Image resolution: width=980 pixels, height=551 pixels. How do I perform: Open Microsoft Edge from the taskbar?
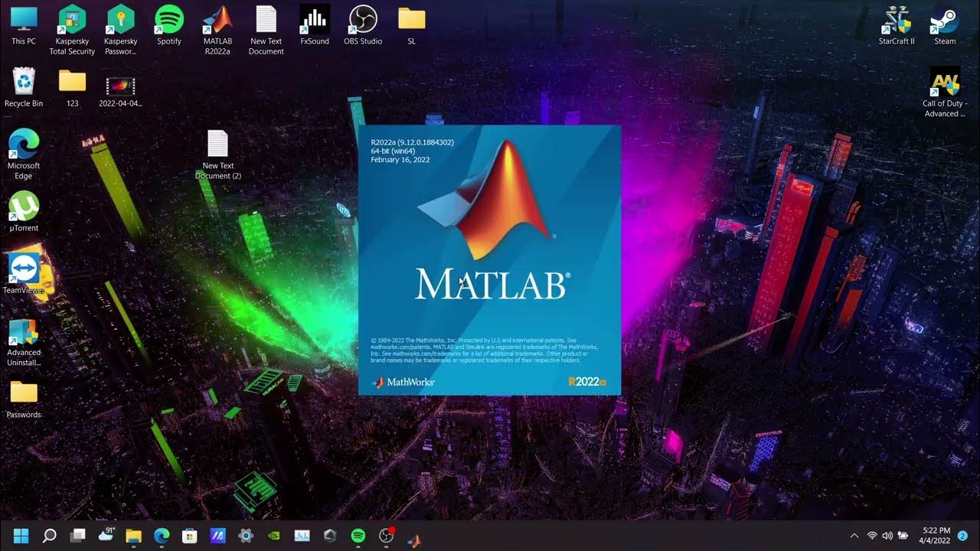(162, 536)
